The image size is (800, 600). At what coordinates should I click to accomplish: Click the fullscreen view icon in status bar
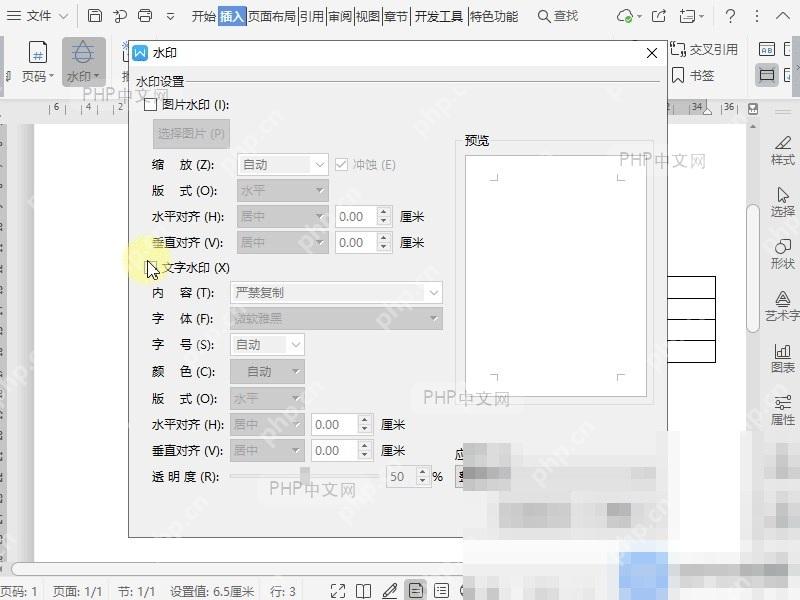point(338,591)
